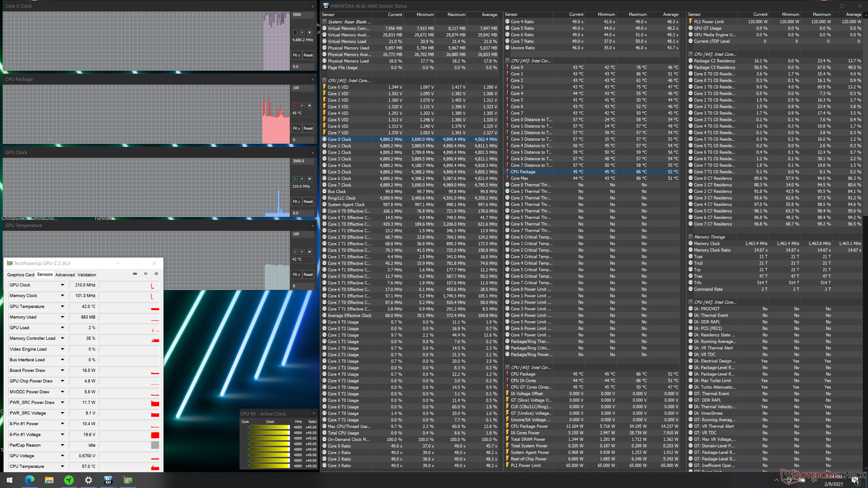Click Reset in GPU Clock graph
This screenshot has height=488, width=868.
(308, 202)
